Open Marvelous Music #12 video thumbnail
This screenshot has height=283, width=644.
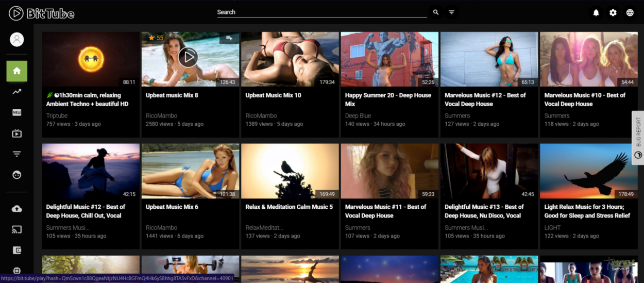click(x=489, y=59)
